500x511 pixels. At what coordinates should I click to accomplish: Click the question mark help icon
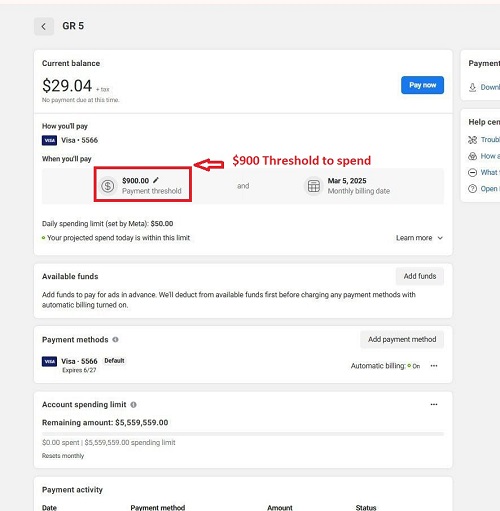click(x=472, y=189)
